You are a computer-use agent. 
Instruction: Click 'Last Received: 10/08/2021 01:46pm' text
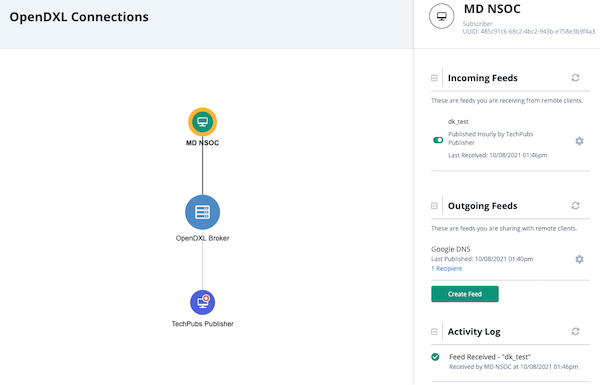[497, 155]
